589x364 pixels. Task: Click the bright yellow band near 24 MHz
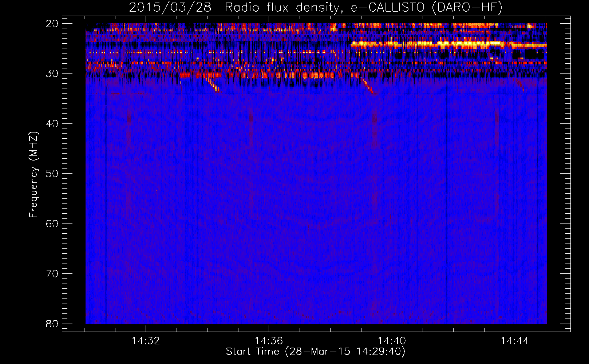(x=448, y=44)
